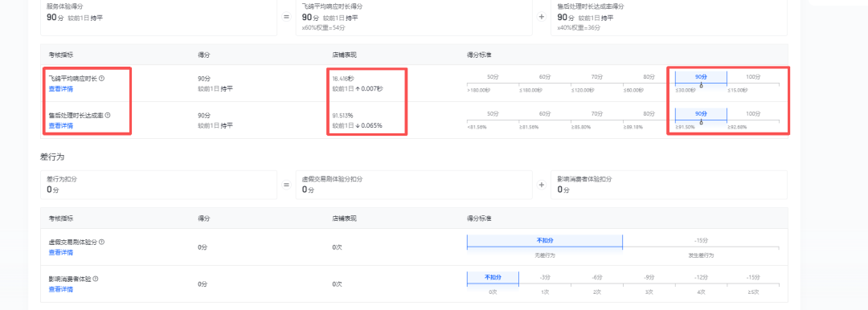Click the 16.416秒 store performance value
This screenshot has height=310, width=868.
coord(343,79)
